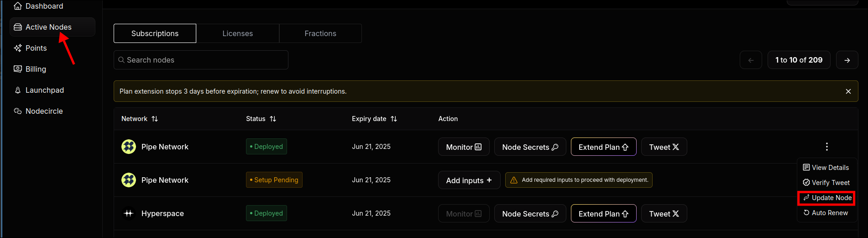Click the Hyperspace network name

pos(162,213)
